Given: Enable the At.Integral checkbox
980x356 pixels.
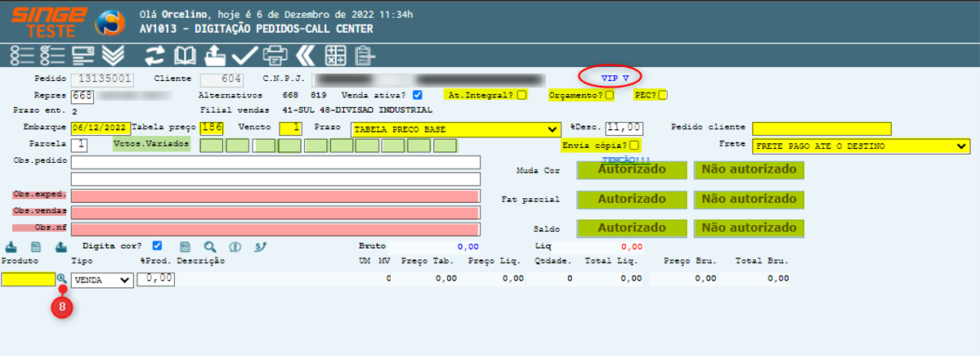Looking at the screenshot, I should pos(521,95).
